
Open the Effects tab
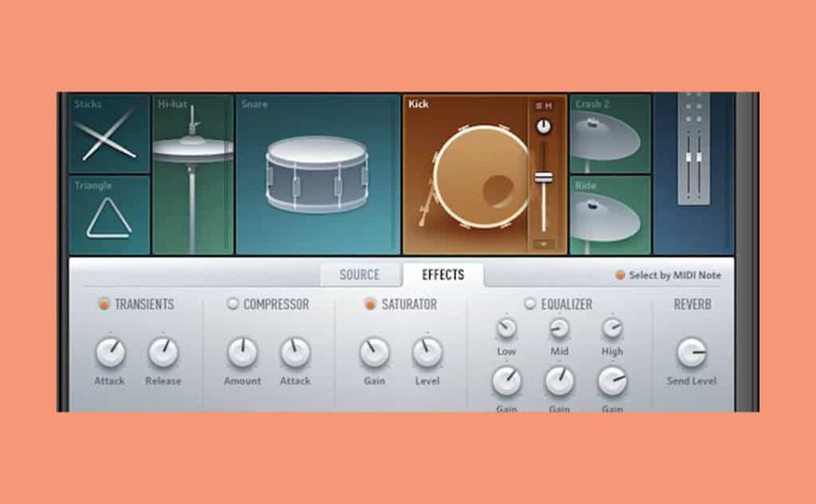[443, 275]
